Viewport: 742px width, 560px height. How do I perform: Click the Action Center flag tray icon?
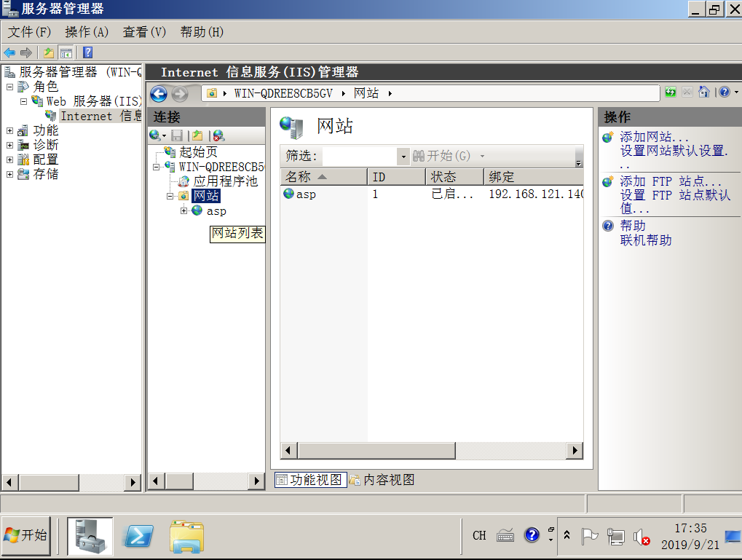590,537
